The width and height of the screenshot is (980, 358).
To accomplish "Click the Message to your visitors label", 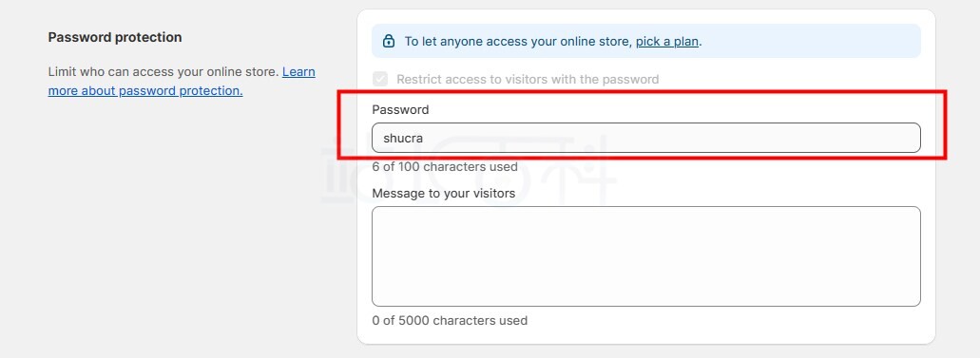I will 443,193.
